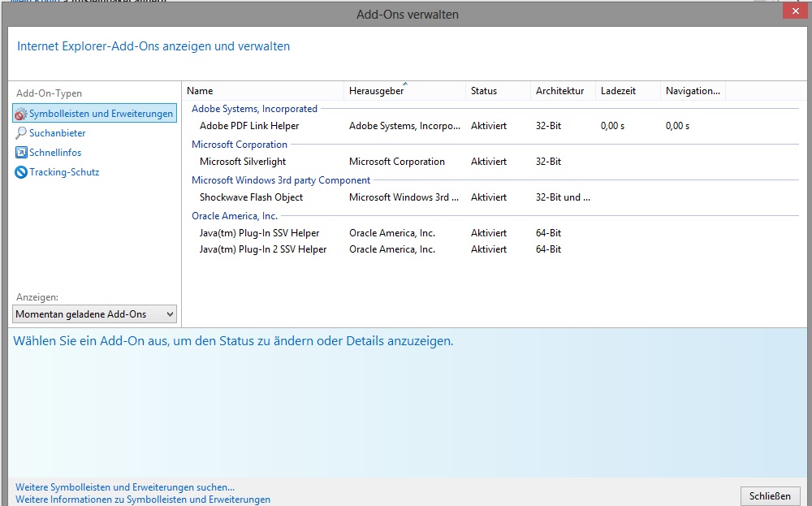
Task: Click Aktiviert status of Microsoft Silverlight
Action: [x=488, y=162]
